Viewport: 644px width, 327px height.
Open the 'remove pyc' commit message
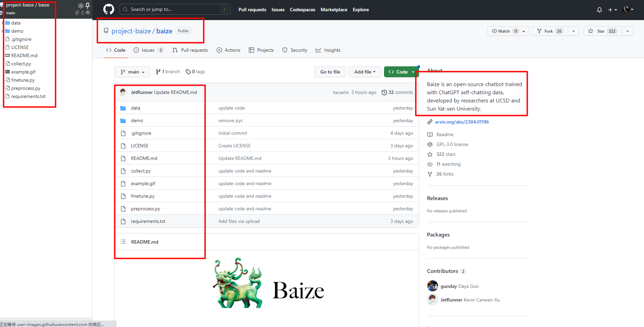[x=231, y=120]
